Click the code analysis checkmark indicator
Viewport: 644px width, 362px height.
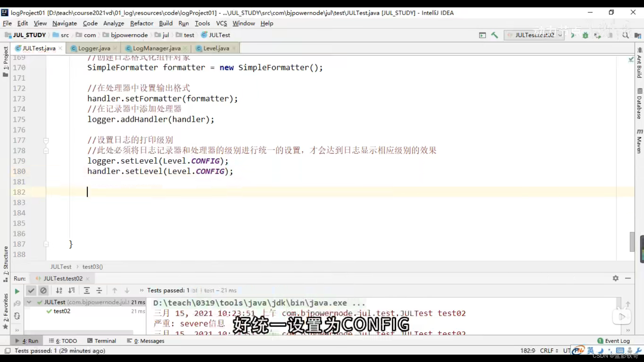point(631,59)
